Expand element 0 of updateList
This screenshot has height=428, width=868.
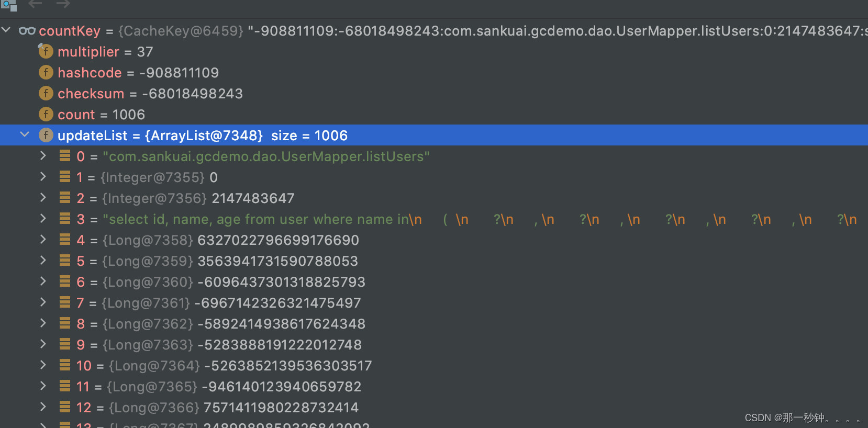(43, 156)
